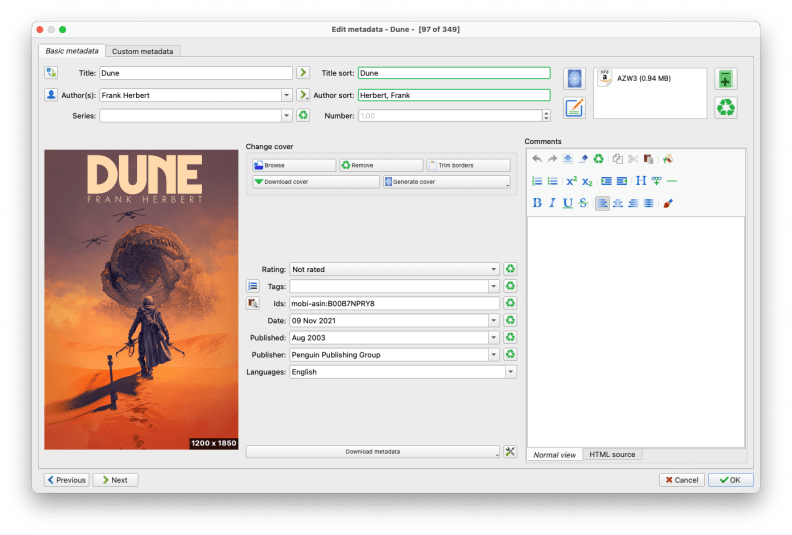Go to the Next book
Screen dimensions: 792x535
[x=116, y=480]
